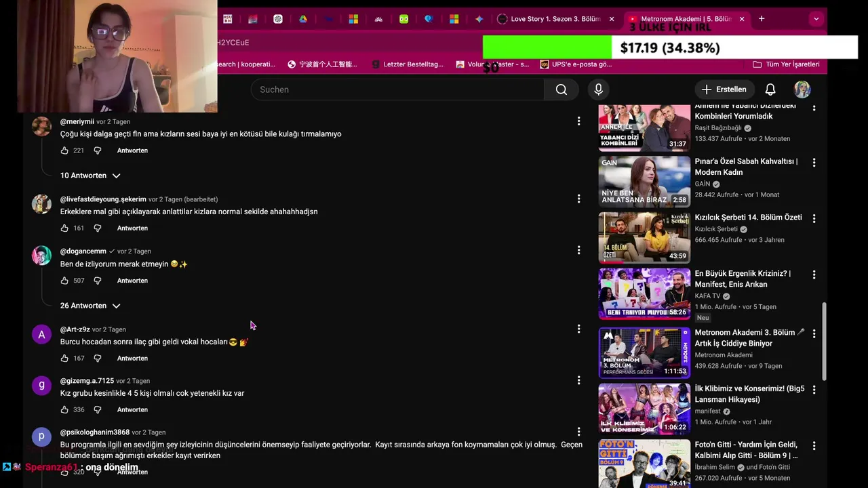Like the comment by @gizemg.a.7125
Image resolution: width=868 pixels, height=488 pixels.
[64, 409]
